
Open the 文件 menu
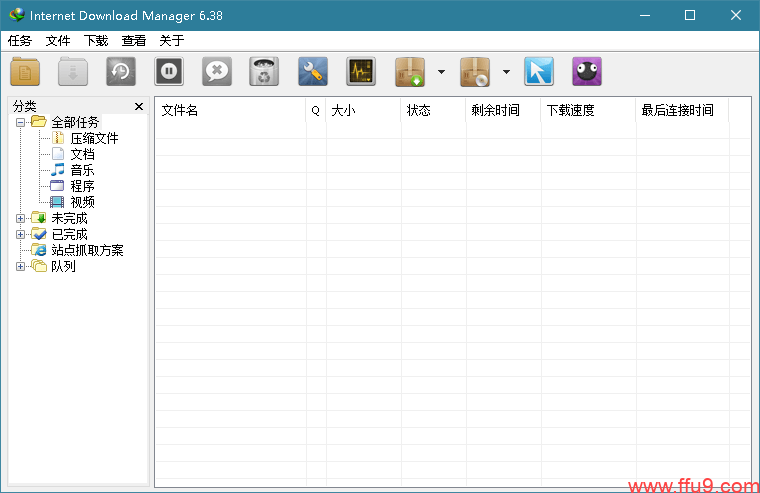[58, 41]
